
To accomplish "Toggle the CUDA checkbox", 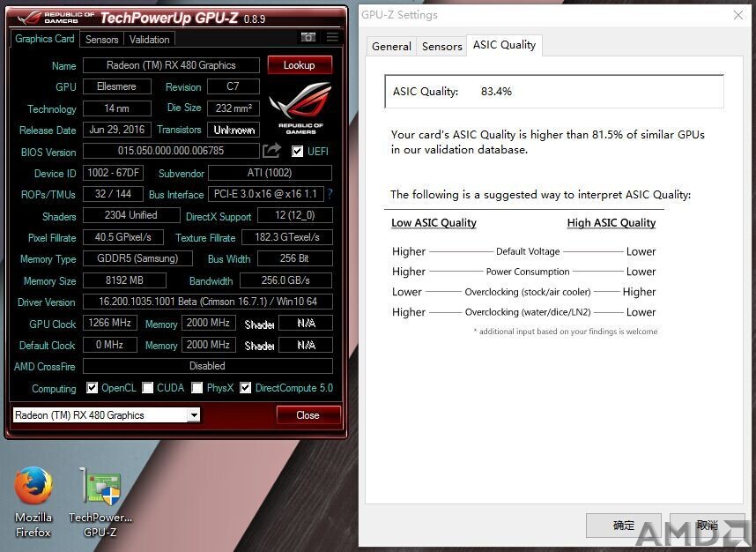I will (x=147, y=387).
